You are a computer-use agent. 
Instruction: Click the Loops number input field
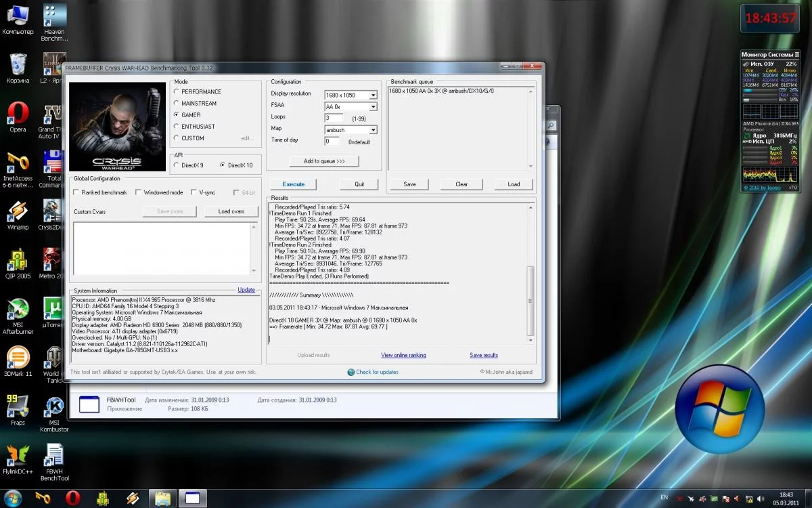click(334, 118)
